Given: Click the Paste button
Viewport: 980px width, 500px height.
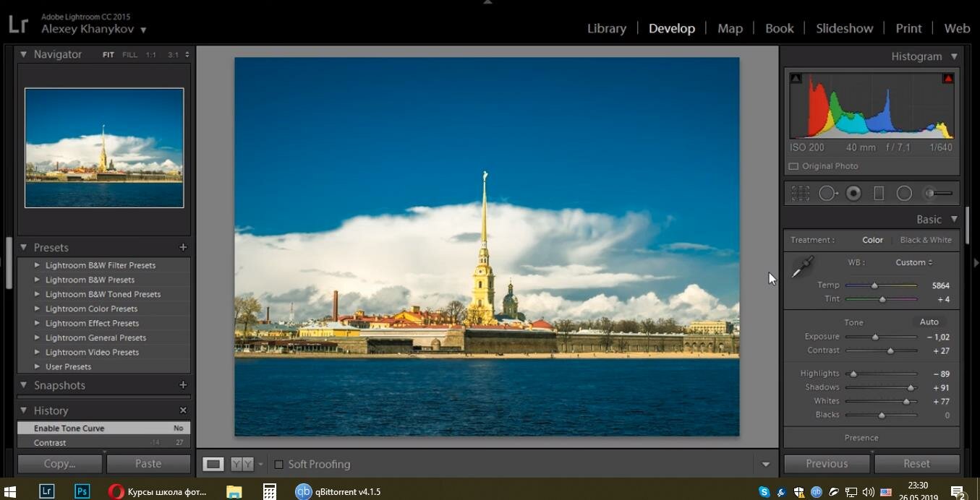Looking at the screenshot, I should (x=148, y=464).
